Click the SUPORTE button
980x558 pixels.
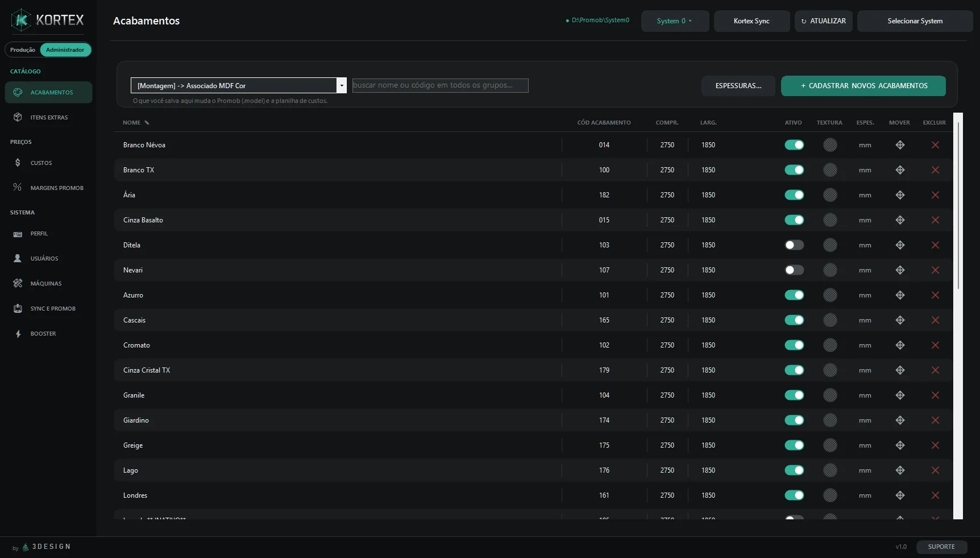[x=941, y=547]
